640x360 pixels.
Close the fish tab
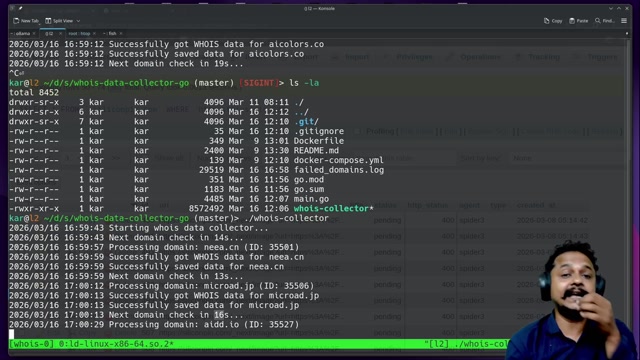pyautogui.click(x=121, y=33)
